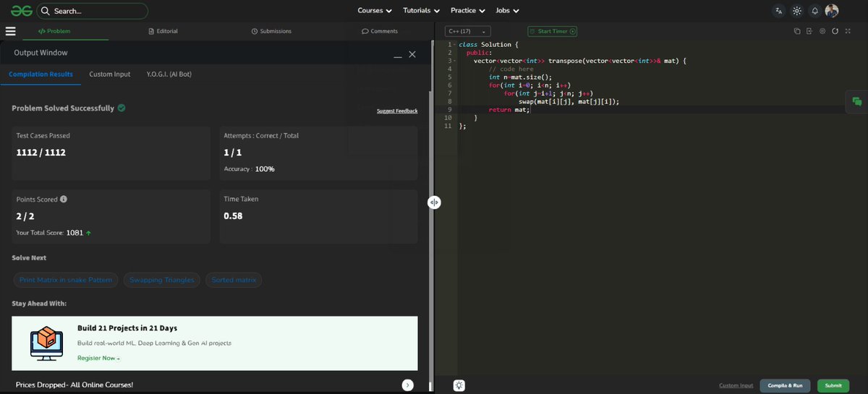Click Your Total Score 1081 text
Viewport: 868px width, 394px height.
(x=54, y=233)
